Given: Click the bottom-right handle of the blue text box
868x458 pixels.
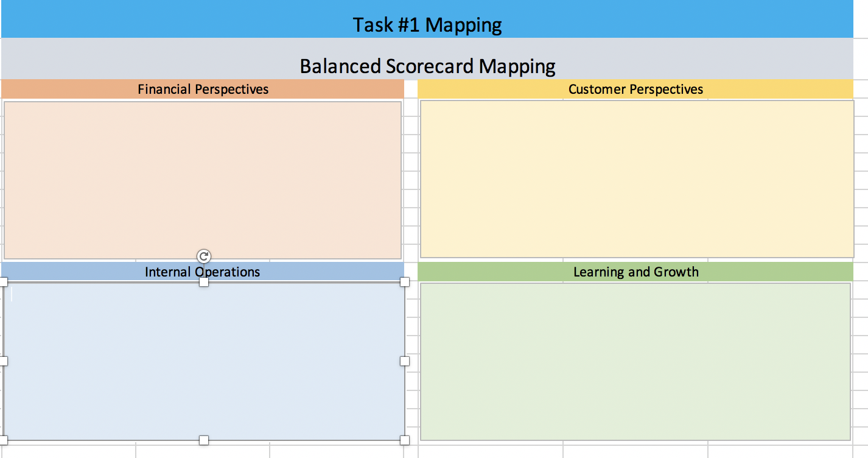Looking at the screenshot, I should pyautogui.click(x=405, y=440).
